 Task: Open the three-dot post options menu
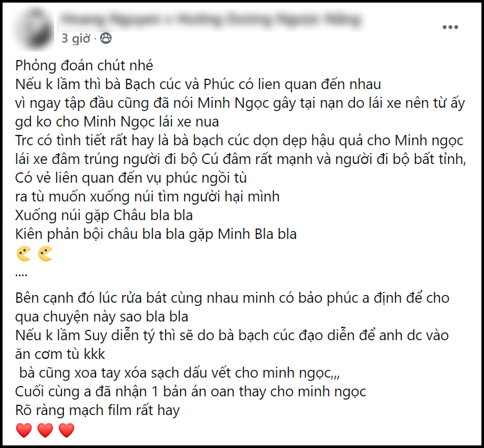pyautogui.click(x=450, y=27)
